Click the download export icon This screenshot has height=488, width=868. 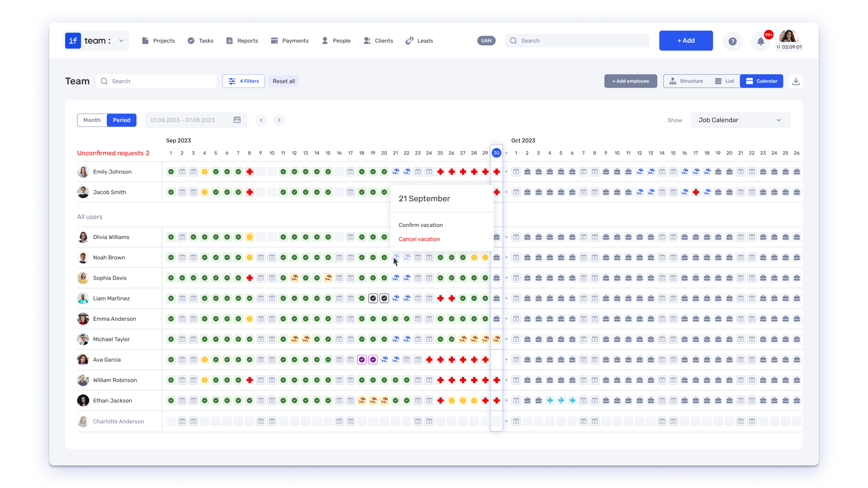(796, 81)
